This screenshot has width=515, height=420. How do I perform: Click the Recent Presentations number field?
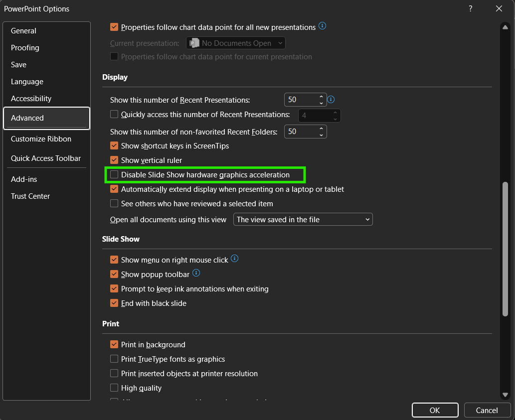301,100
